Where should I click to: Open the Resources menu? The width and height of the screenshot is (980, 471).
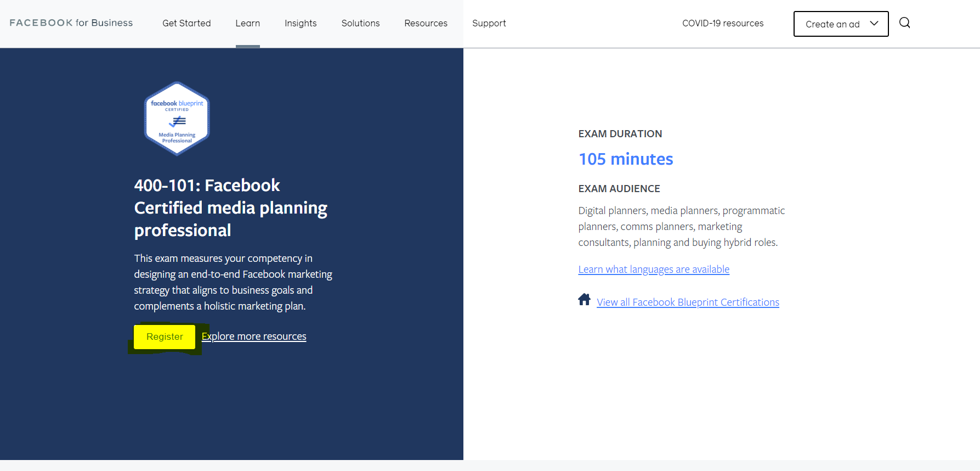pos(426,23)
